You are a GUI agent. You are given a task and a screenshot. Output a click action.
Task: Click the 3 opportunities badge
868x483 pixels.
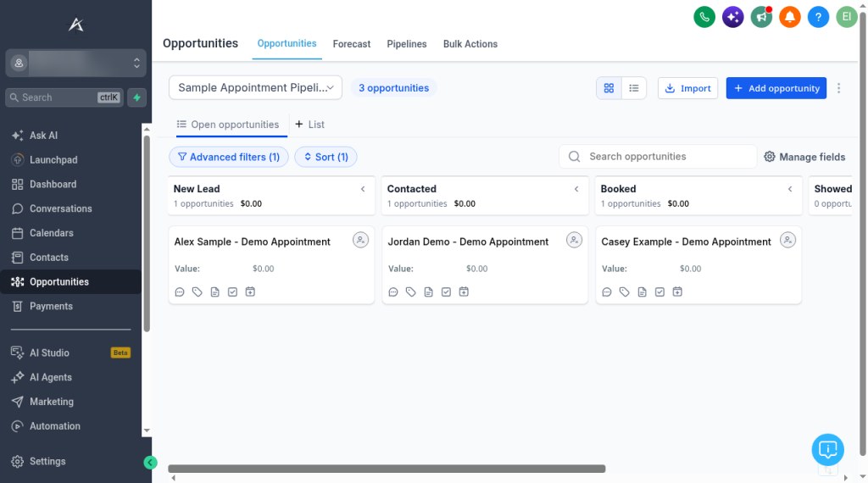point(393,88)
